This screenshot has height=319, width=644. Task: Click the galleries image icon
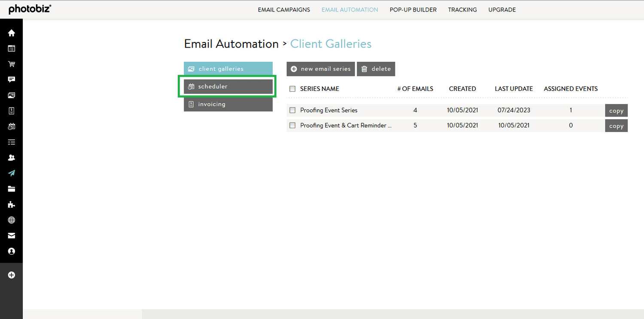pyautogui.click(x=12, y=95)
